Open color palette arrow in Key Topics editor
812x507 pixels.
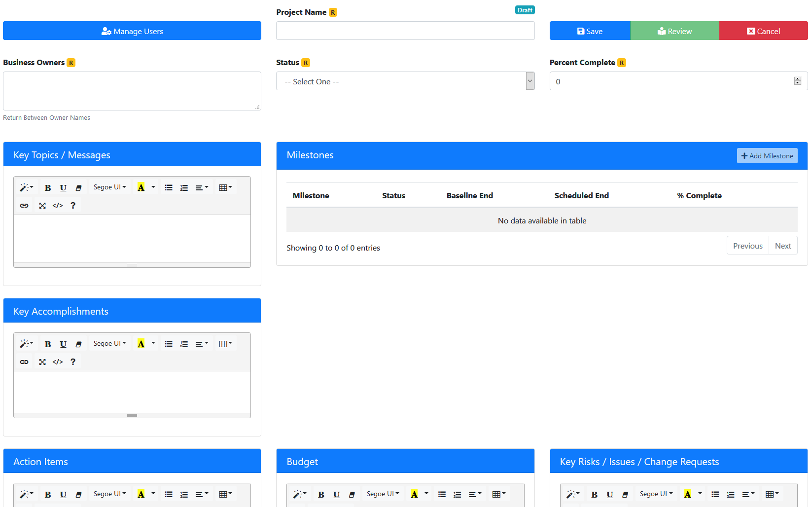click(153, 187)
